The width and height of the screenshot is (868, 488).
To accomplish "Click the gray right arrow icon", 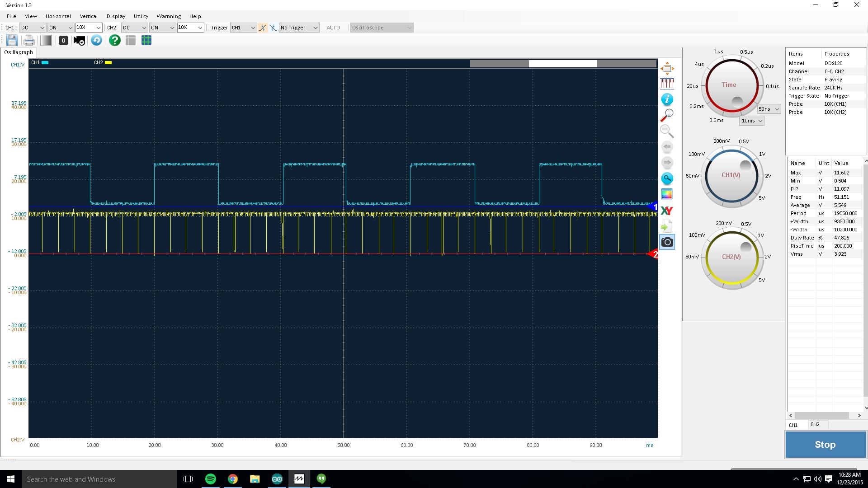I will click(667, 163).
